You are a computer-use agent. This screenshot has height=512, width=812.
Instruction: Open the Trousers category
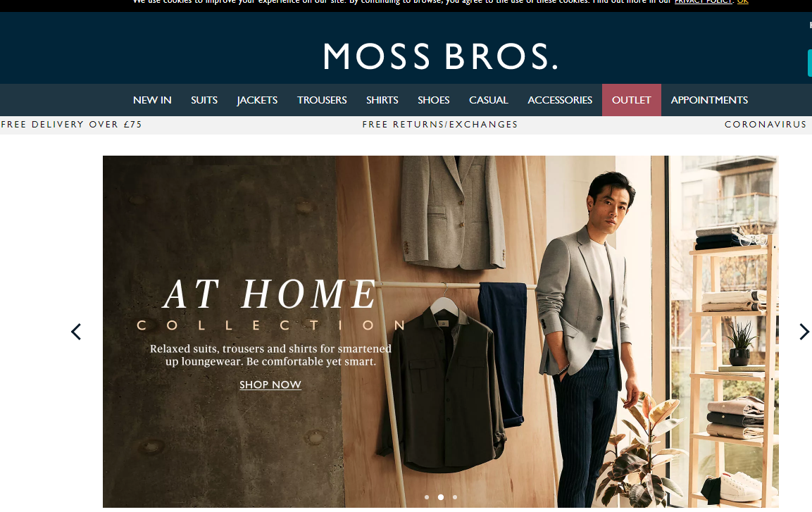(322, 100)
